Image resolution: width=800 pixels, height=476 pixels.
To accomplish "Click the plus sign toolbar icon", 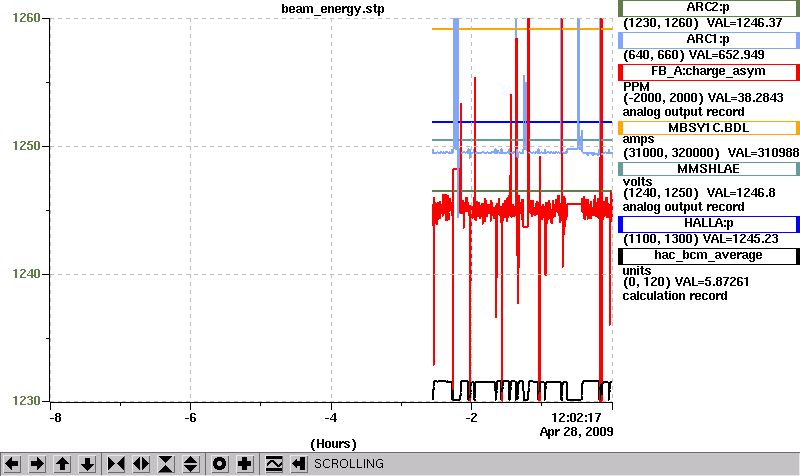I will point(244,464).
